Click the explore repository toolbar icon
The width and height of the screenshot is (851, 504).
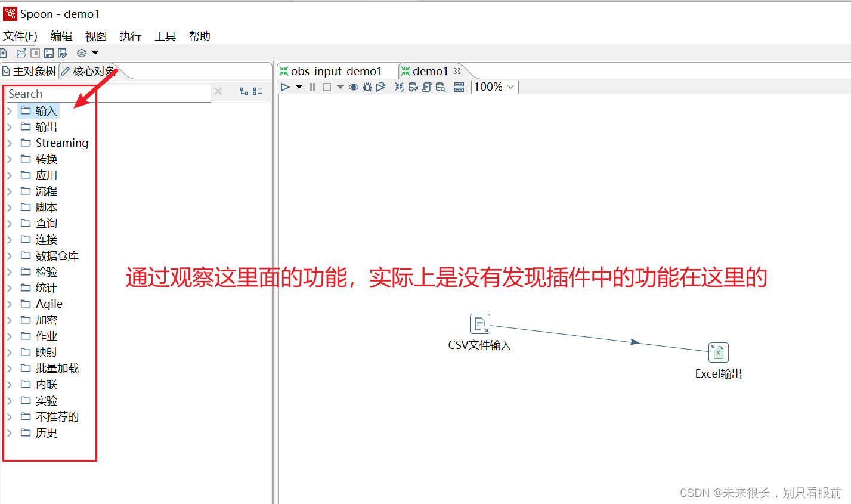(35, 53)
